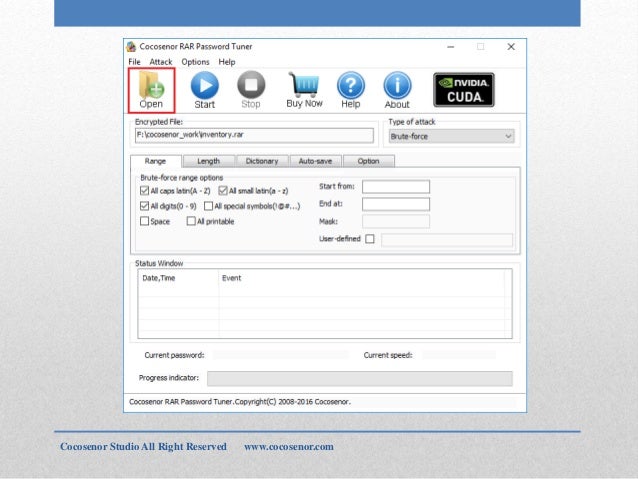Viewport: 638px width, 479px height.
Task: Click the Start from input field
Action: [x=395, y=187]
